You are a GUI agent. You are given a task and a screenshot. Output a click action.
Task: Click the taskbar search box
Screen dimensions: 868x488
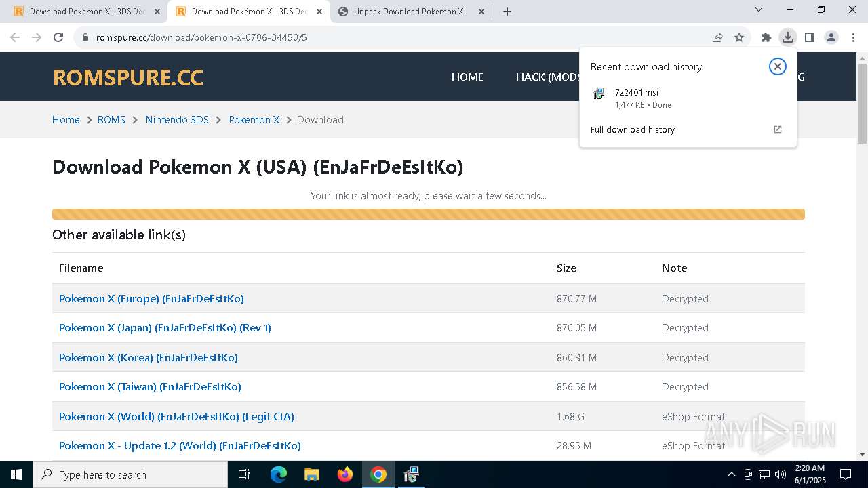[130, 474]
